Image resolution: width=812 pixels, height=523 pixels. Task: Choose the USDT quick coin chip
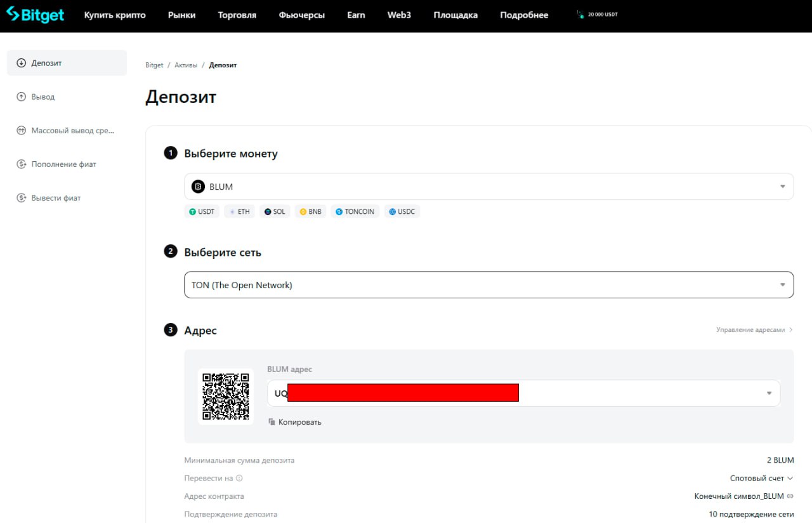tap(202, 211)
